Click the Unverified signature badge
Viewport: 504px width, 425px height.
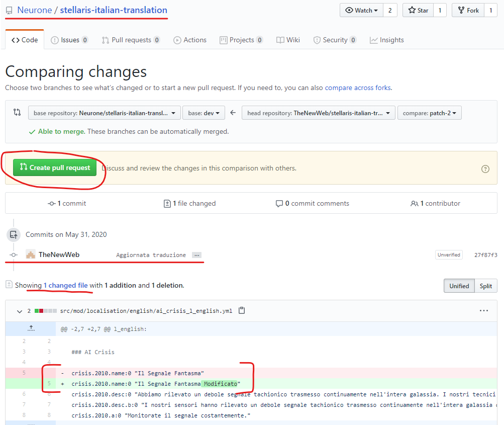(x=449, y=255)
